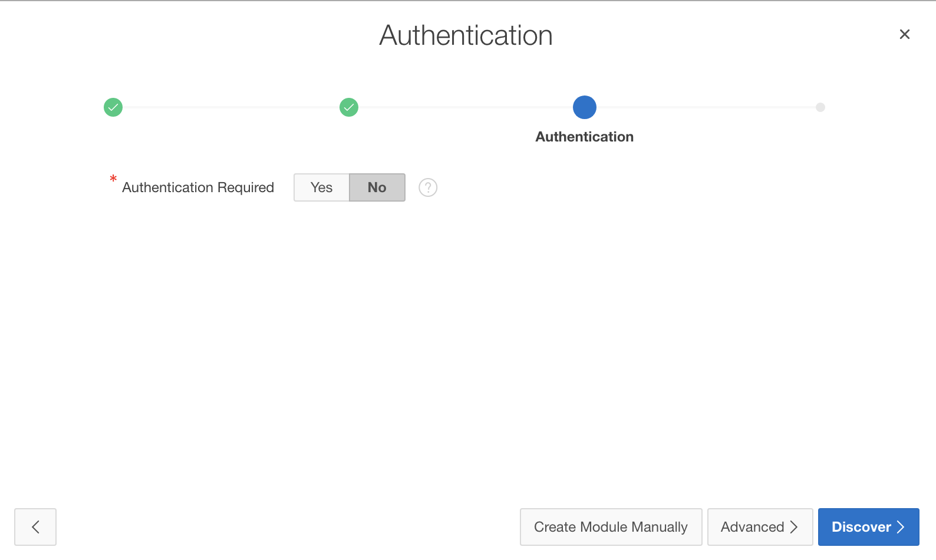The image size is (936, 560).
Task: Expand the Advanced options
Action: click(x=760, y=527)
